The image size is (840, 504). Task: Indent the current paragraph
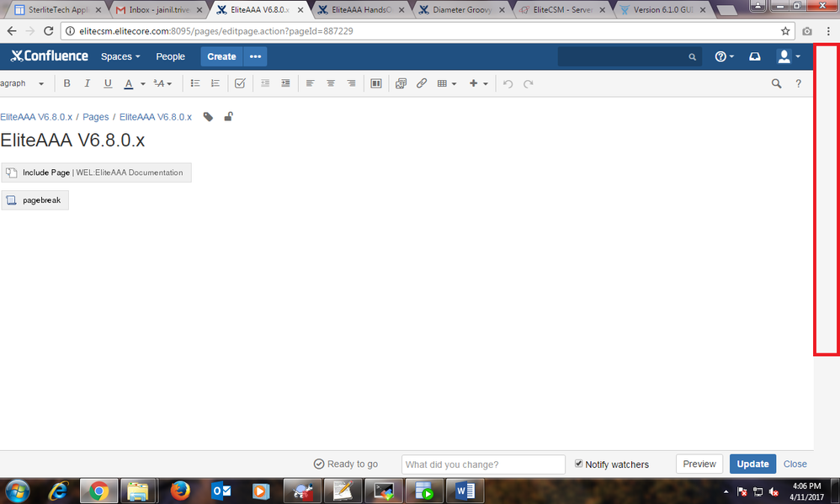[x=285, y=83]
